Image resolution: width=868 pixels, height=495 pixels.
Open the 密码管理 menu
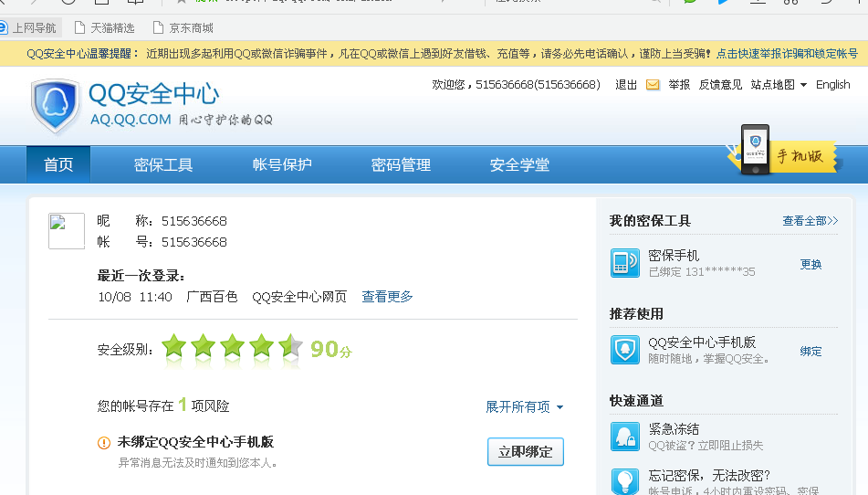pyautogui.click(x=401, y=164)
